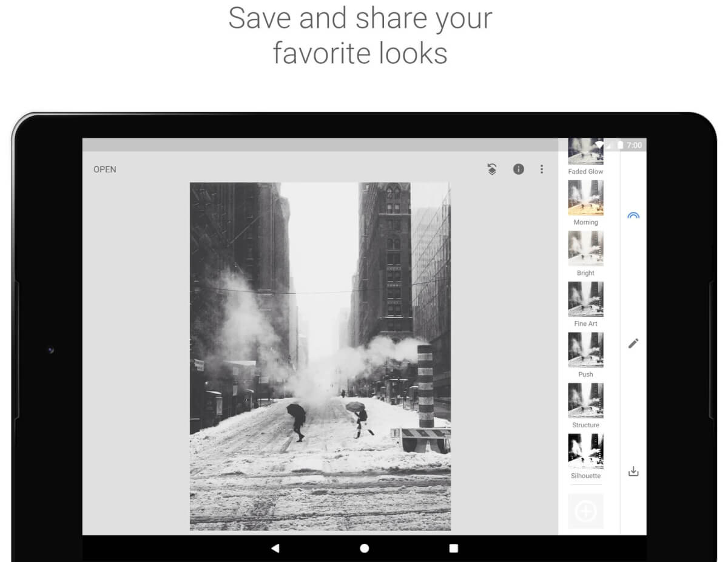Viewport: 728px width, 562px height.
Task: Open the three-dot overflow menu
Action: pyautogui.click(x=542, y=169)
